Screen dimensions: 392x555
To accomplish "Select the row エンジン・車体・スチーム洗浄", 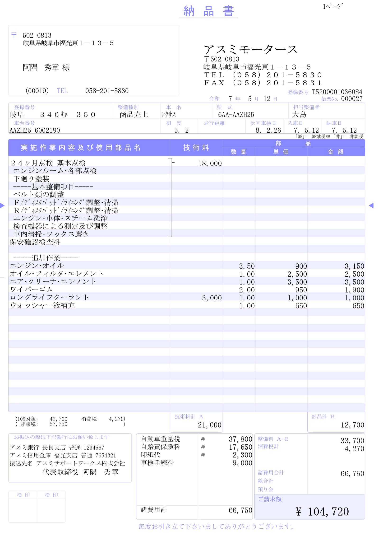I will 60,218.
